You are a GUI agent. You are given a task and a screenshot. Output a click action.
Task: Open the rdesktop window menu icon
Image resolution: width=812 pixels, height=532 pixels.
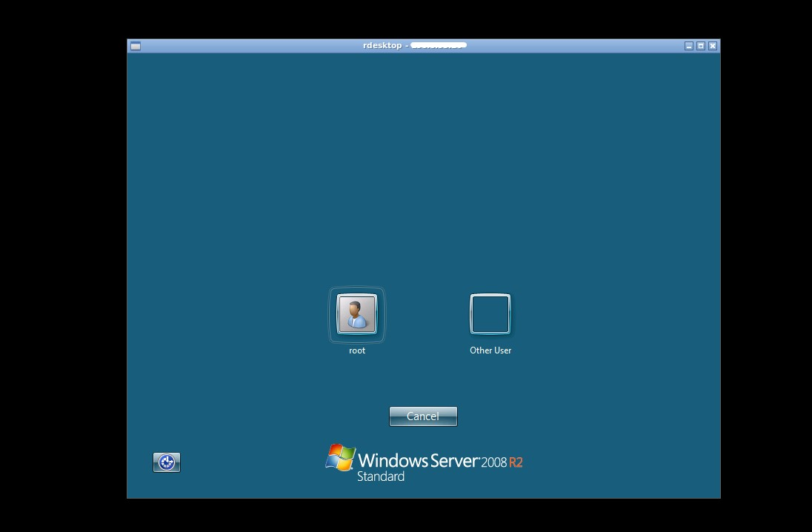[136, 46]
